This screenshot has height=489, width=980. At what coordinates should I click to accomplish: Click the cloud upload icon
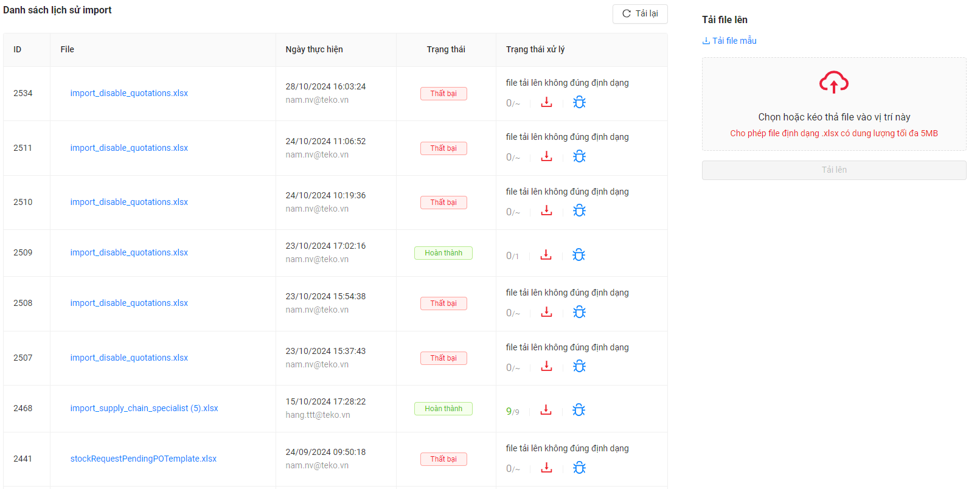click(x=834, y=82)
